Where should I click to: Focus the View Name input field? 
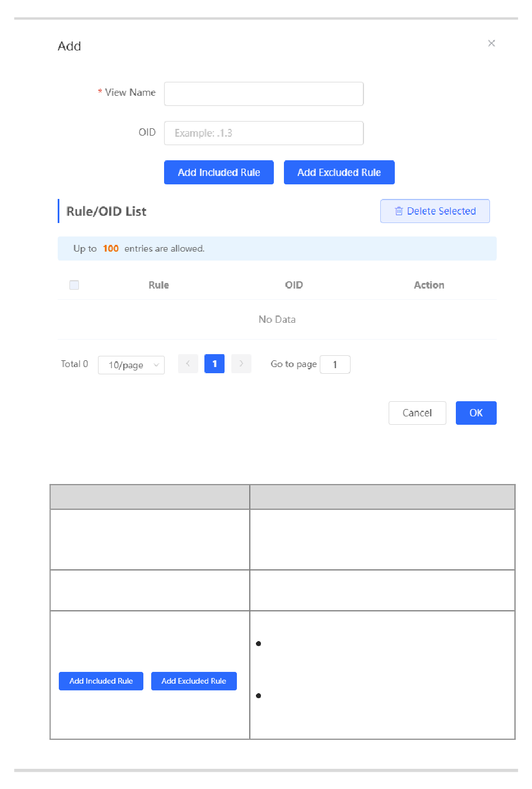coord(263,94)
